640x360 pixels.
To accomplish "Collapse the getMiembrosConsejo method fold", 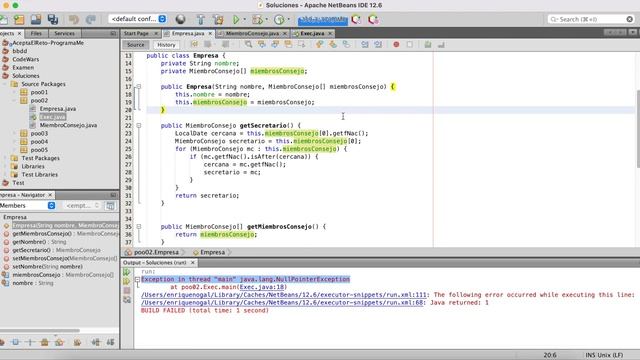I will pos(139,227).
